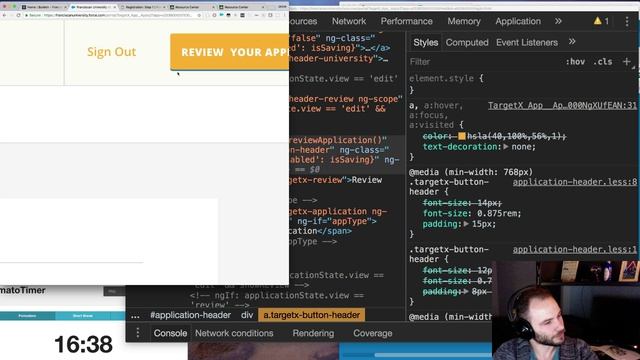Select the Application tab in DevTools
This screenshot has width=640, height=360.
click(518, 21)
